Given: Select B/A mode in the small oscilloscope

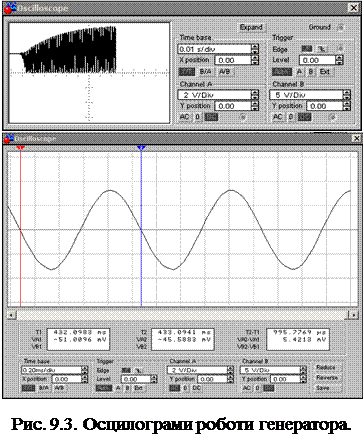Looking at the screenshot, I should pos(206,72).
